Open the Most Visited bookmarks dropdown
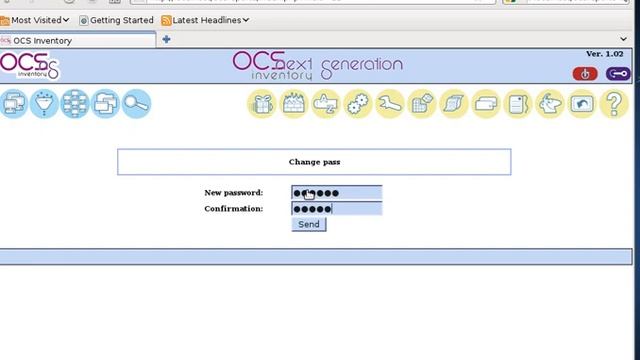Viewport: 640px width, 360px height. pos(35,20)
